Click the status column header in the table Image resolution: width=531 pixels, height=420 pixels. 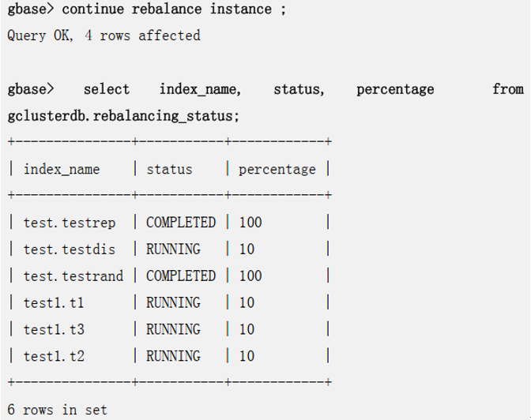click(x=169, y=169)
